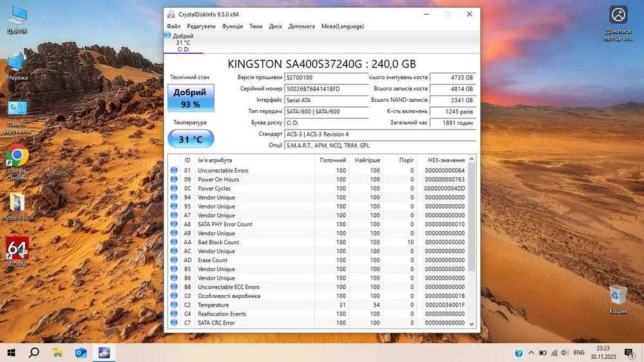This screenshot has width=644, height=362.
Task: Click the power-on count 1245 разів
Action: (x=453, y=111)
